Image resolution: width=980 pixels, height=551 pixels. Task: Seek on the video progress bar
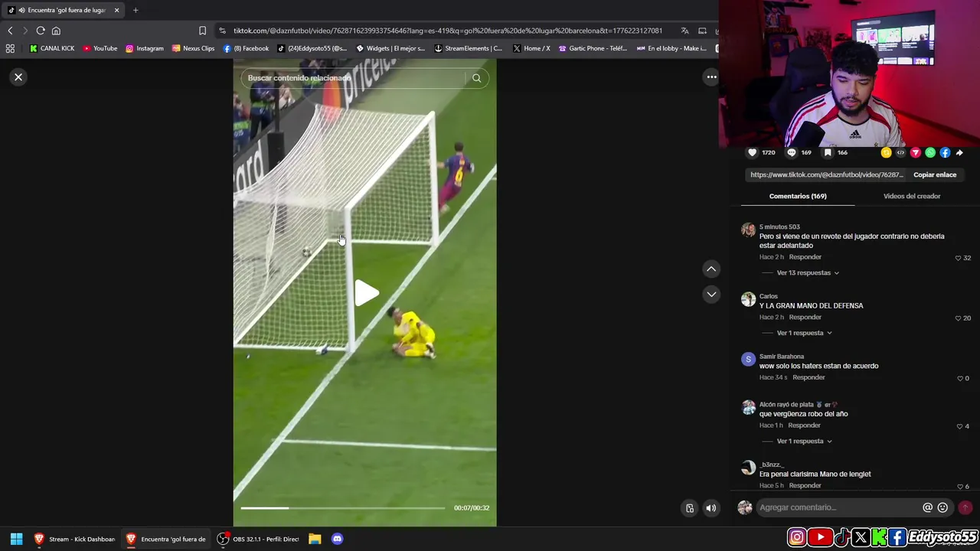(342, 508)
